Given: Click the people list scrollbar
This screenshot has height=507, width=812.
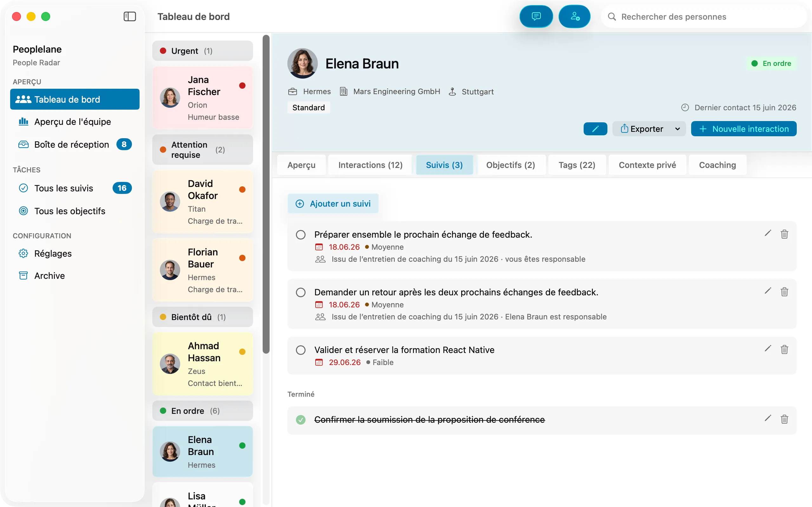Looking at the screenshot, I should tap(266, 194).
